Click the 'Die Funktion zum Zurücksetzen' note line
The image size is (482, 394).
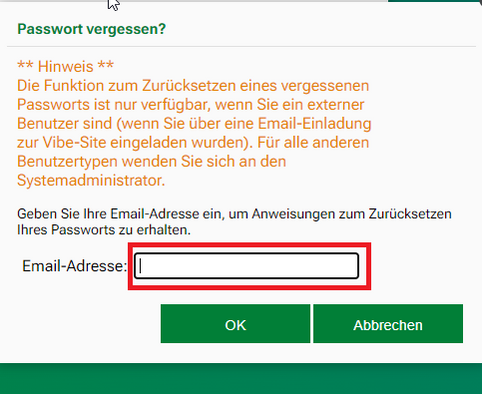193,86
